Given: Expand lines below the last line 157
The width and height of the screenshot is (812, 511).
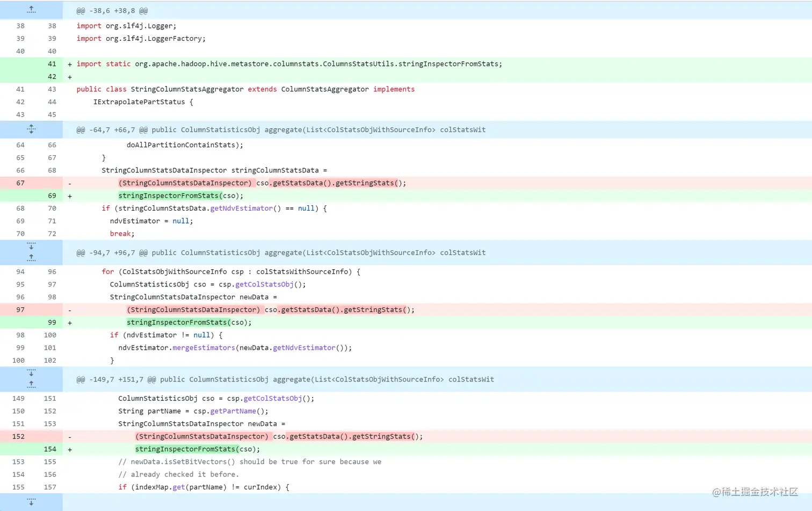Looking at the screenshot, I should [x=31, y=502].
